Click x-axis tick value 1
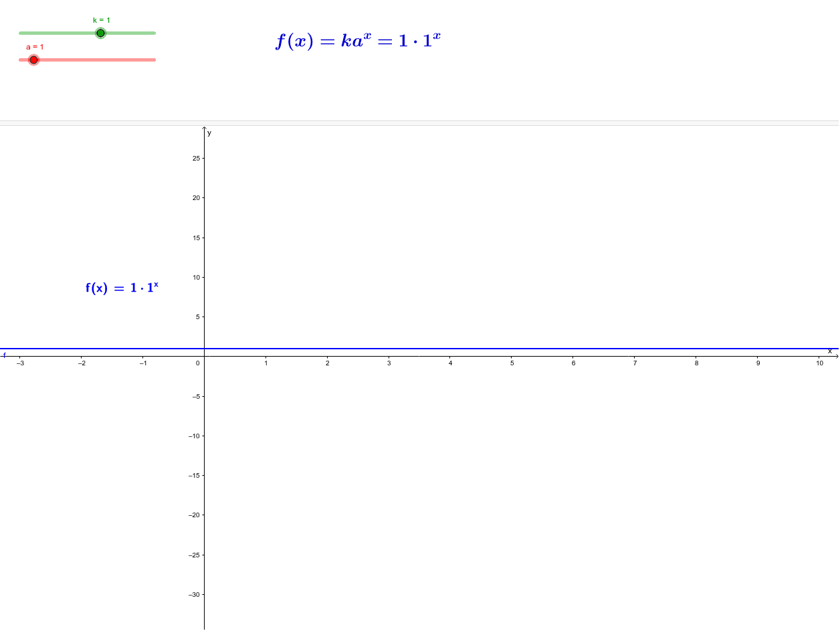Viewport: 840px width, 631px height. point(266,363)
